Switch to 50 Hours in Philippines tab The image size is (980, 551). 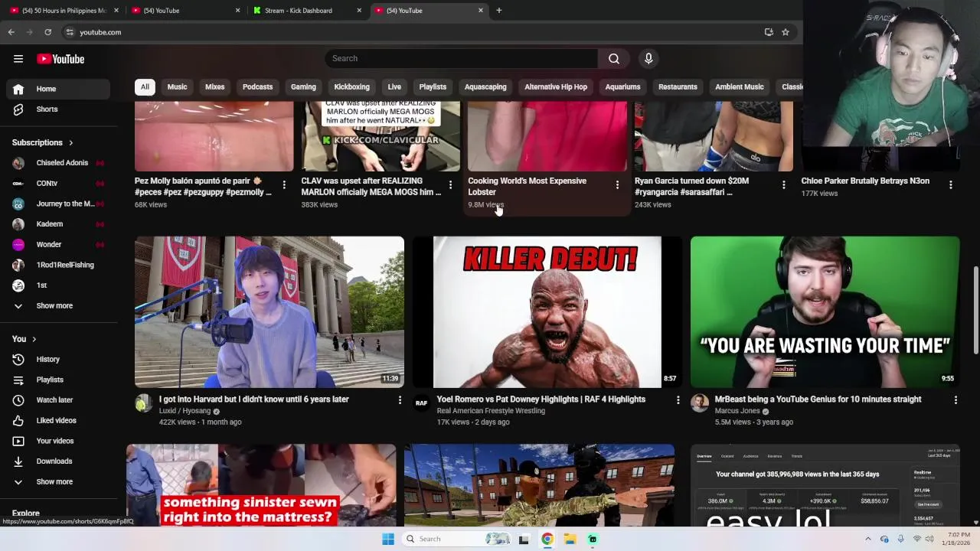(64, 11)
